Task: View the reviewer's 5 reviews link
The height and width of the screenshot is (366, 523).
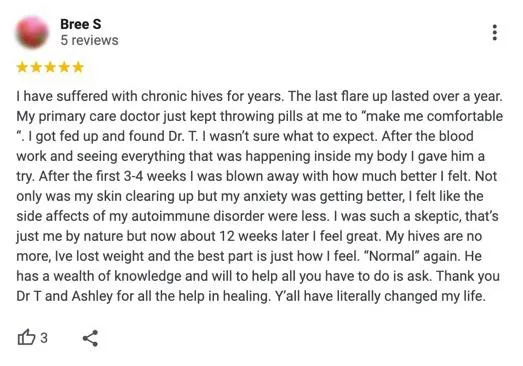Action: click(89, 40)
